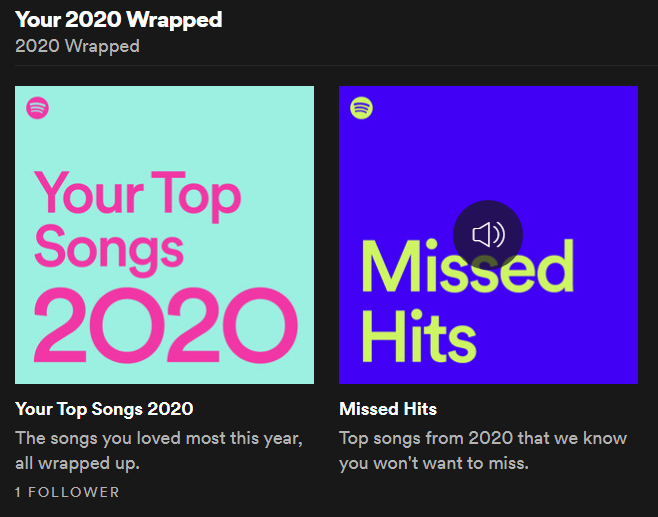Open the Missed Hits playlist title link
The image size is (658, 517).
(388, 409)
